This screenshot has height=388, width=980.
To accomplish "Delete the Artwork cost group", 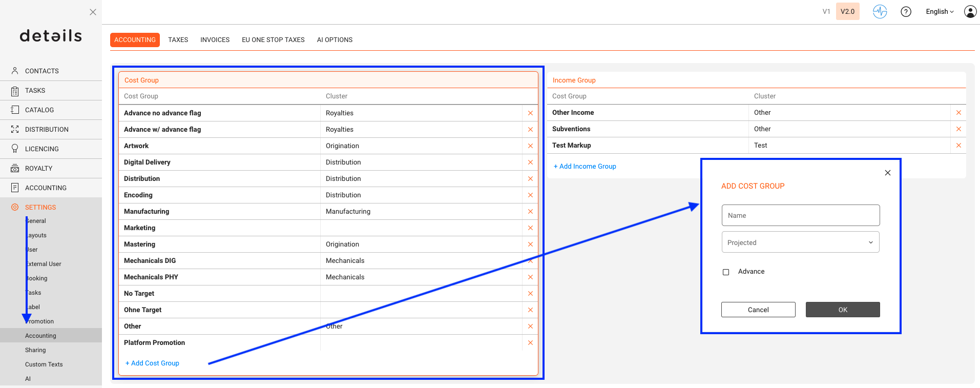I will [530, 146].
